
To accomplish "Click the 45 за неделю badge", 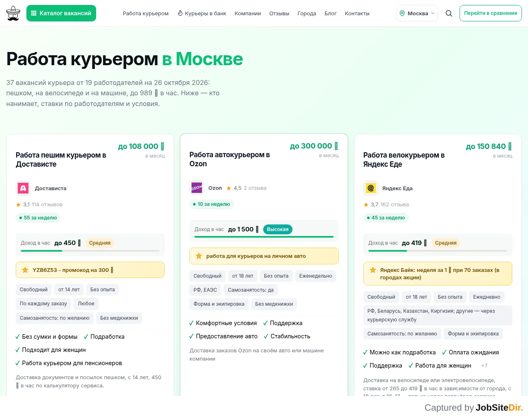I will [386, 218].
